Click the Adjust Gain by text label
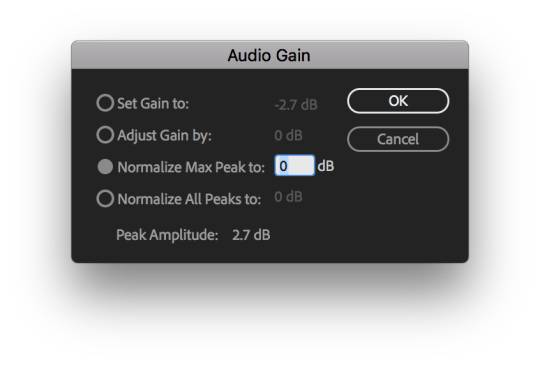 [164, 135]
